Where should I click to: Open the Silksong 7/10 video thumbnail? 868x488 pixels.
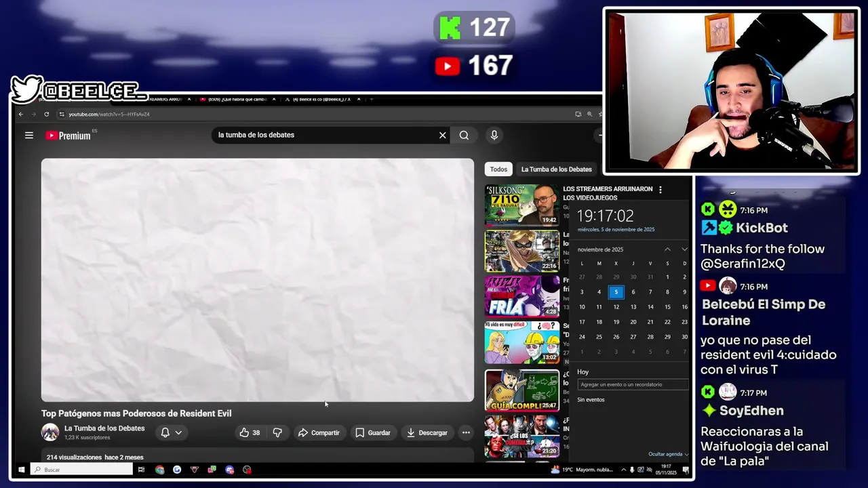[522, 205]
